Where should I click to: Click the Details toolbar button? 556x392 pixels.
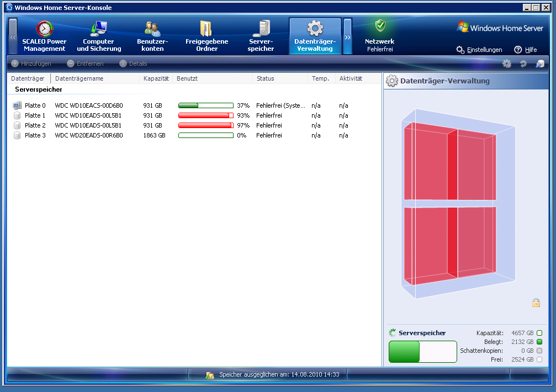coord(133,63)
